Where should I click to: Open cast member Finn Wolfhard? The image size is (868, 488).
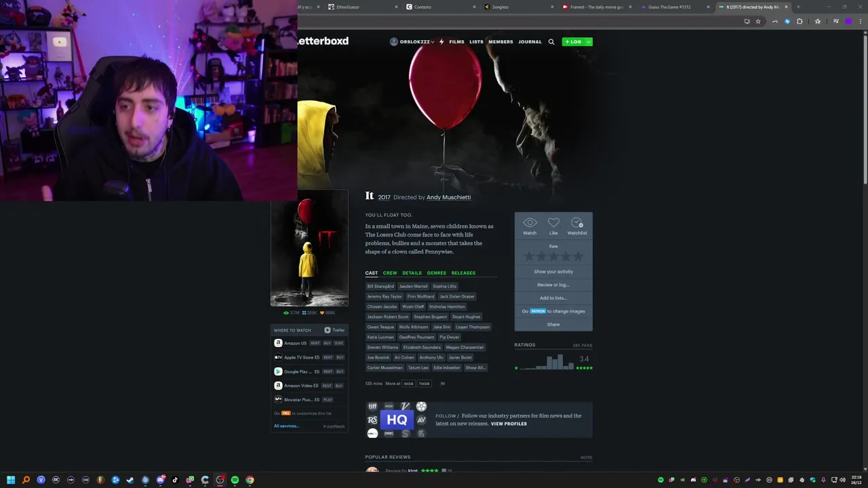click(420, 296)
